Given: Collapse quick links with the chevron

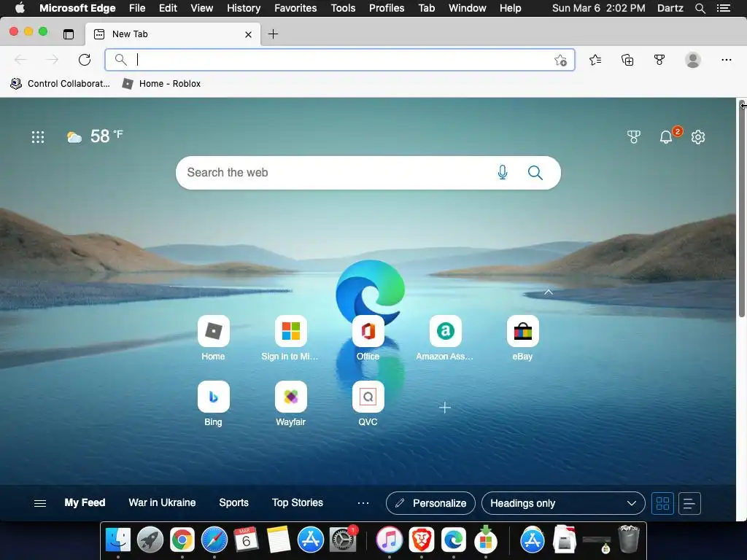Looking at the screenshot, I should [x=549, y=292].
